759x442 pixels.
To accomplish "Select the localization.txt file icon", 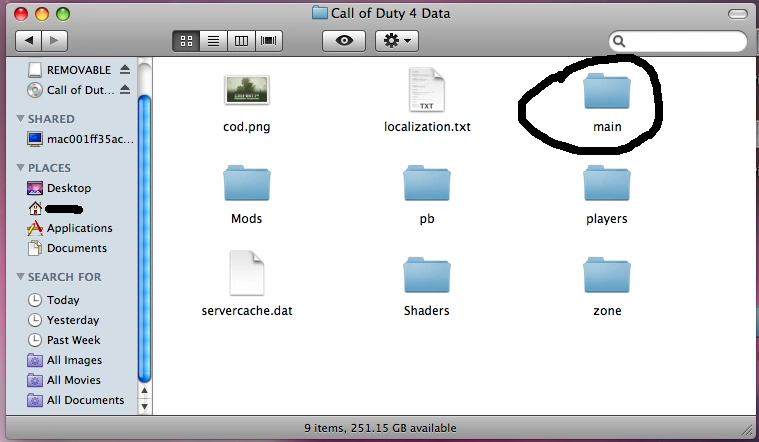I will [x=426, y=90].
